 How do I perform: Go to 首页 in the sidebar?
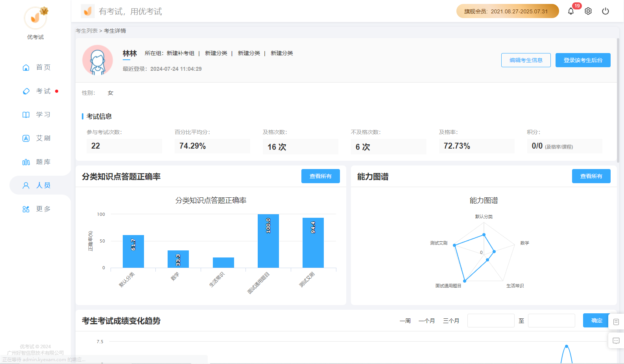(x=43, y=68)
